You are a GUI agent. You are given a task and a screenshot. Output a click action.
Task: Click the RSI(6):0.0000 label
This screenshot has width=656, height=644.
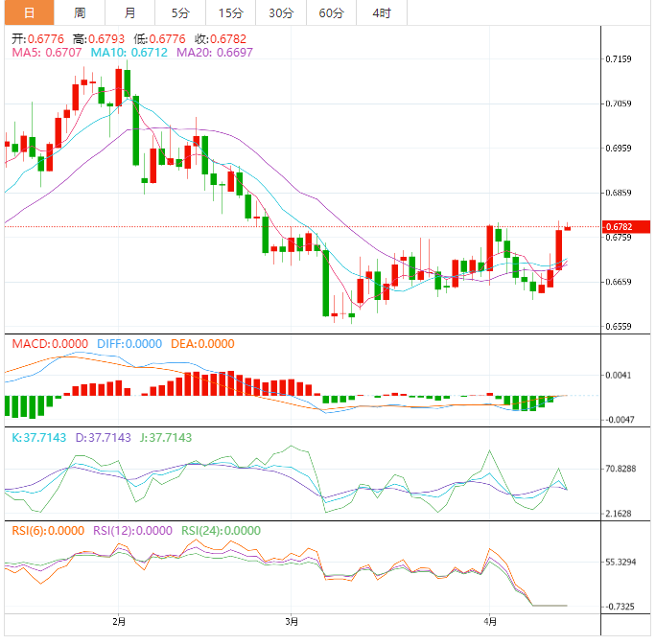tap(48, 531)
